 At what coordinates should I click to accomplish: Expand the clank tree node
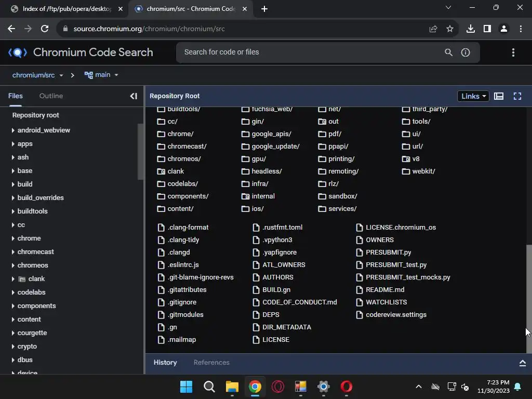tap(13, 279)
